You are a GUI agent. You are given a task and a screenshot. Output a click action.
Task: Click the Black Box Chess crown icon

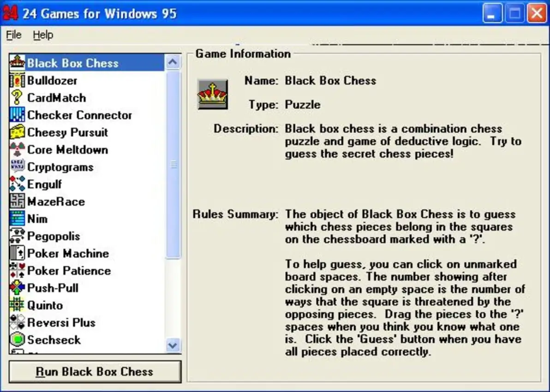click(x=17, y=63)
